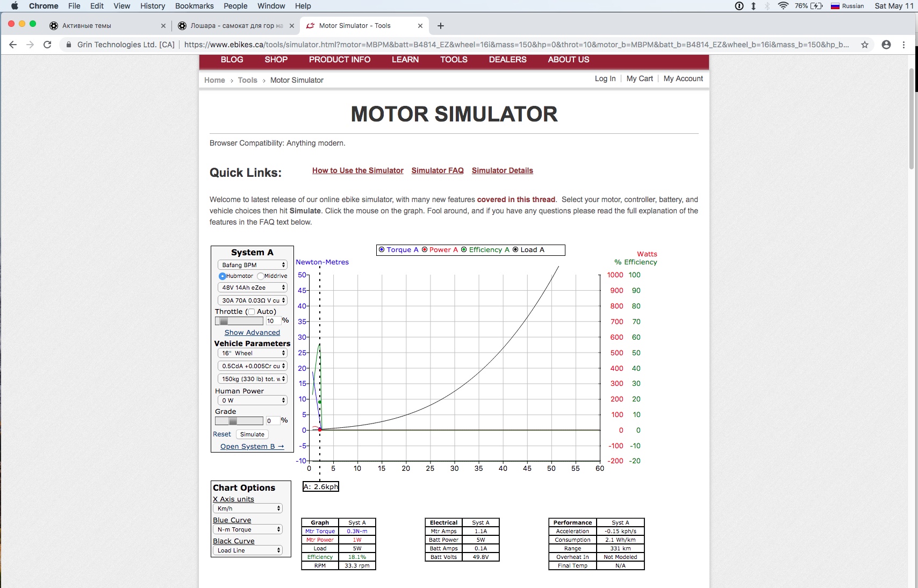This screenshot has width=918, height=588.
Task: Open a new tab with the plus icon
Action: [441, 26]
